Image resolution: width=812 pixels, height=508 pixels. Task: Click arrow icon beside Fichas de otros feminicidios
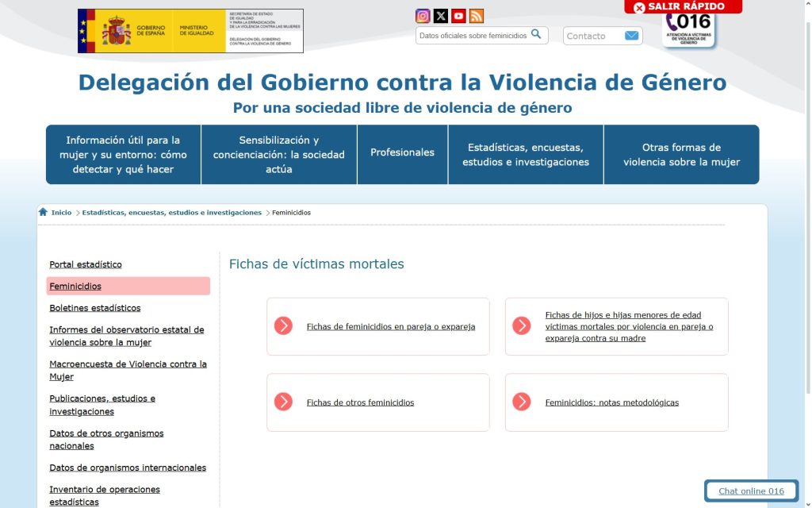coord(283,402)
